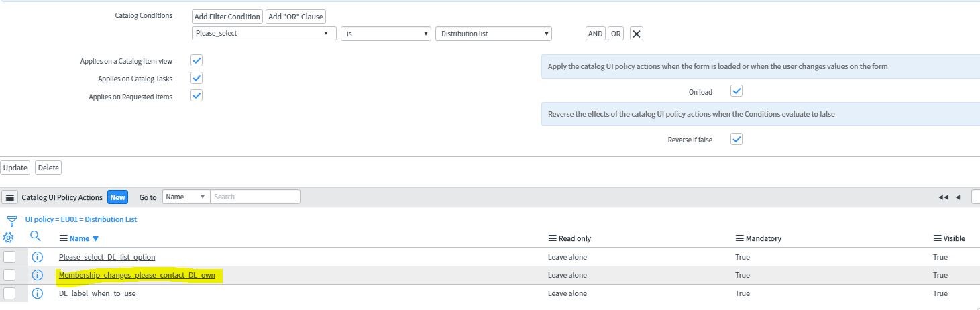Toggle Applies on a Catalog Item view
980x310 pixels.
(197, 60)
